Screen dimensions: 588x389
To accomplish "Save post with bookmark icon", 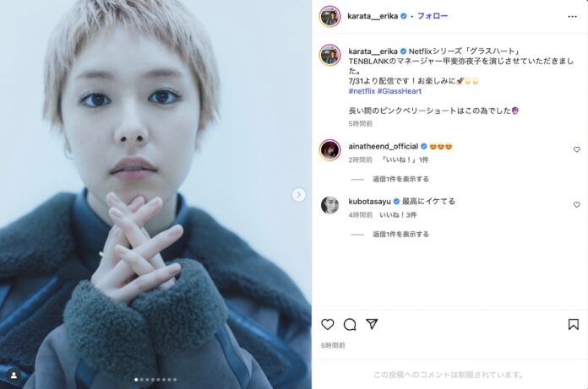I will coord(574,324).
